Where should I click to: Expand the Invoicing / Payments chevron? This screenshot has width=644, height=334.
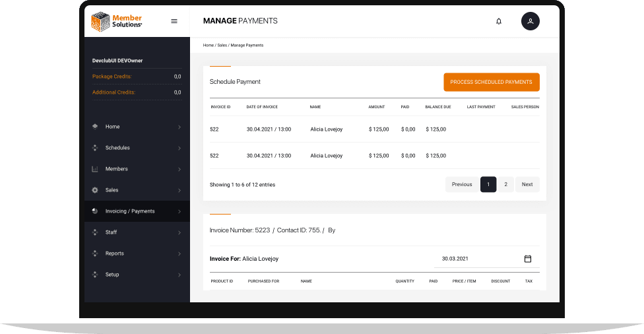click(179, 212)
